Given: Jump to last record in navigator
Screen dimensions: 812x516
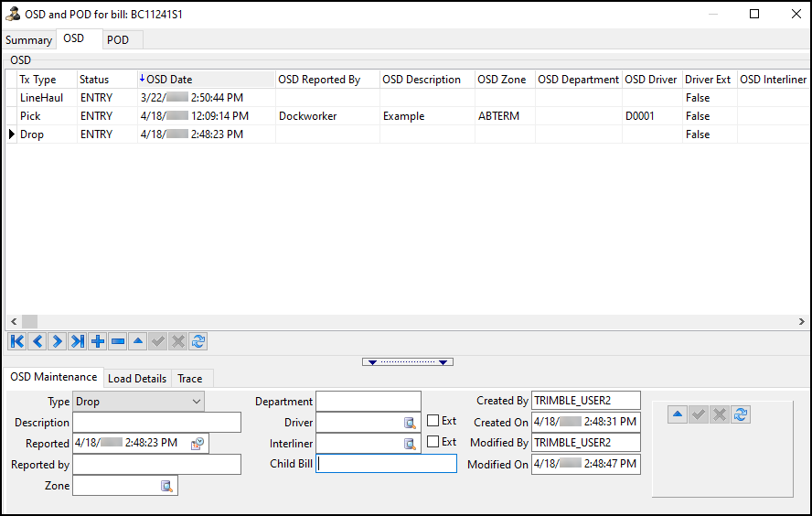Looking at the screenshot, I should click(77, 341).
